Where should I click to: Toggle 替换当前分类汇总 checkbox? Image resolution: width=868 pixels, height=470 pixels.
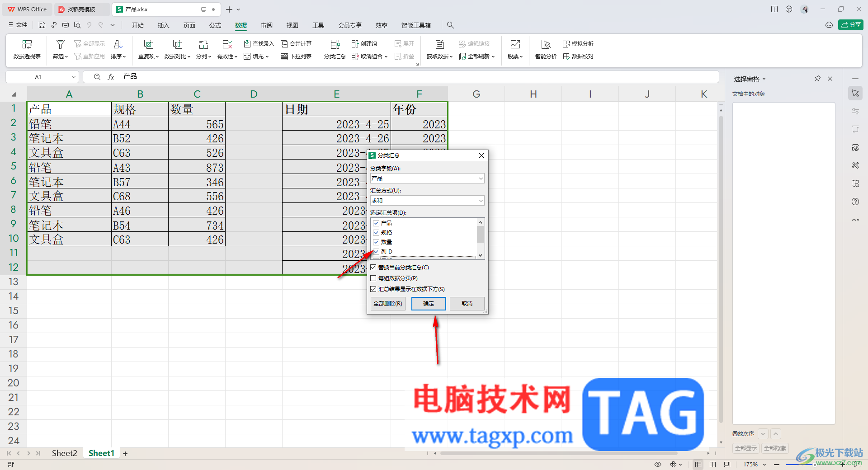[373, 268]
